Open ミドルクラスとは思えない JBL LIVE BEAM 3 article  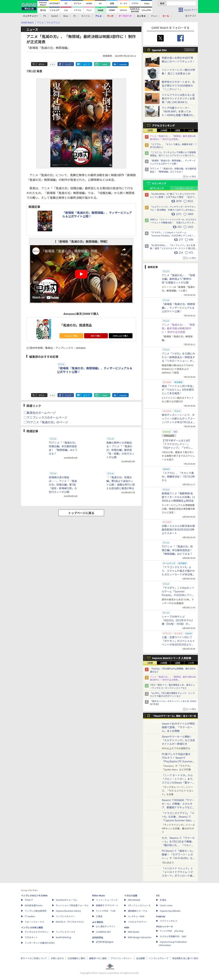coord(178,98)
